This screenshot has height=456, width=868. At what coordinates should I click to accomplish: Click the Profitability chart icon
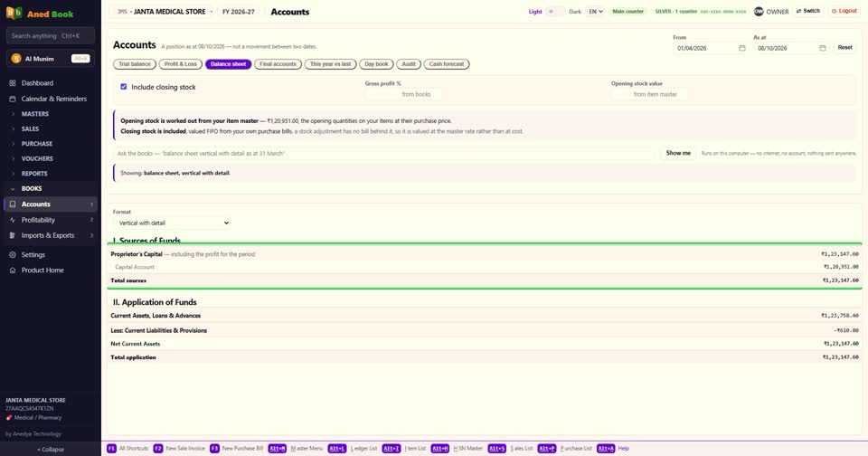tap(12, 220)
